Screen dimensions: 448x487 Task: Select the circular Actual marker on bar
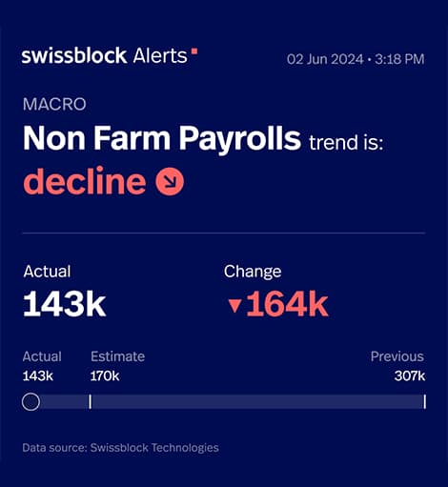(x=31, y=401)
